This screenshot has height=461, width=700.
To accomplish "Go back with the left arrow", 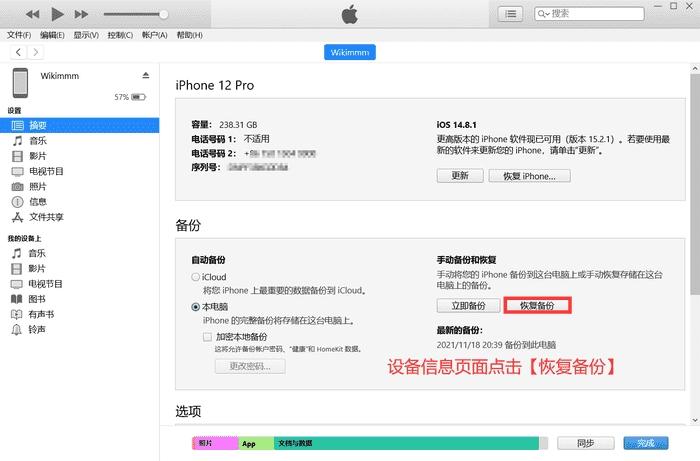I will (x=18, y=52).
